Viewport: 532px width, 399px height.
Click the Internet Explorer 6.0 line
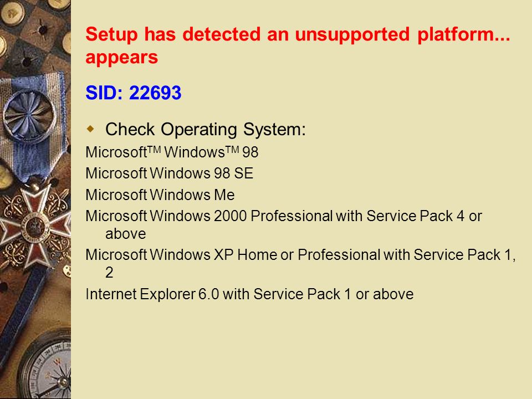point(249,294)
